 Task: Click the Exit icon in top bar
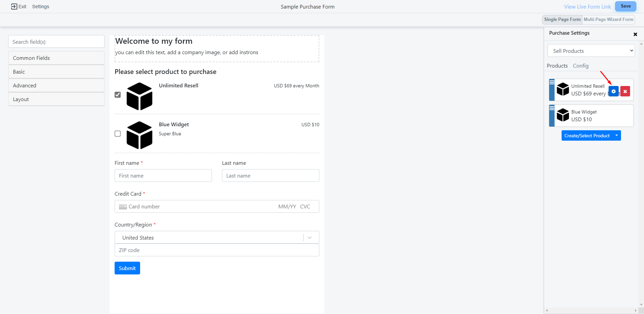[x=14, y=6]
